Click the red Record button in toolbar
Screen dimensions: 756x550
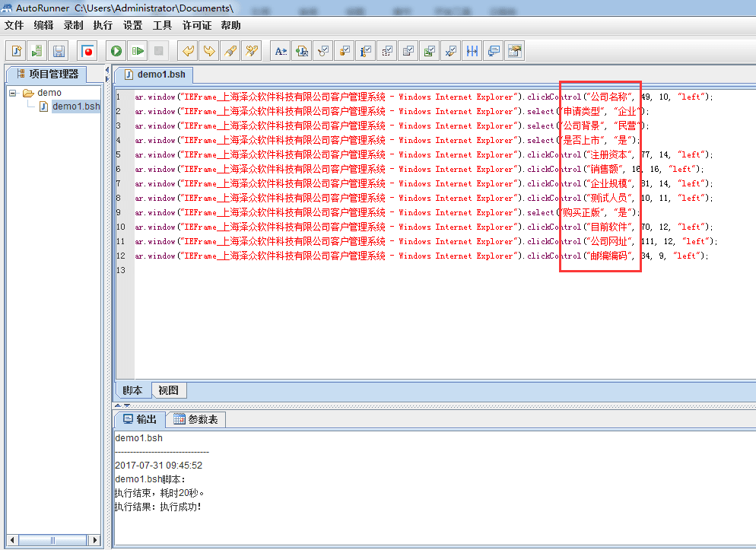coord(88,51)
